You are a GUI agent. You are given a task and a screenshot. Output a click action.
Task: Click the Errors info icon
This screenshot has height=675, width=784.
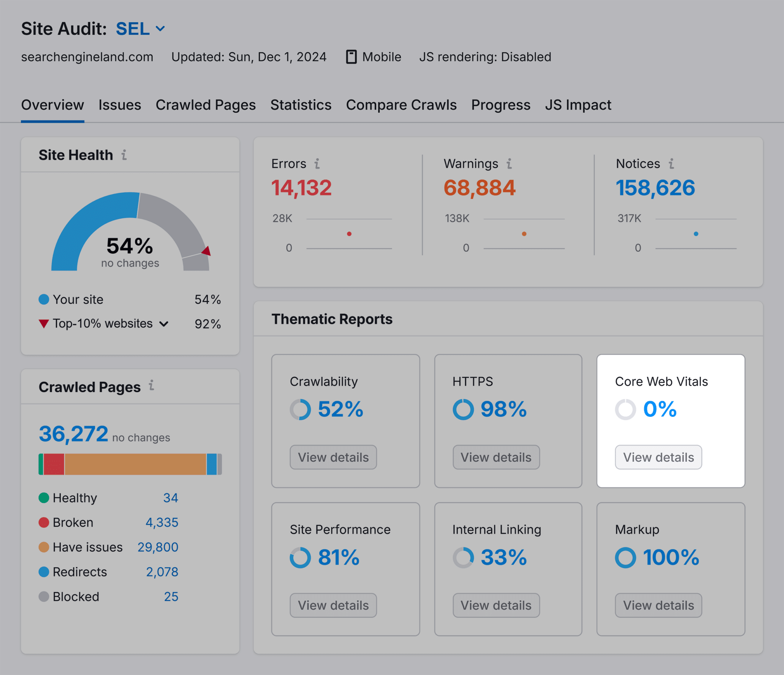coord(317,164)
